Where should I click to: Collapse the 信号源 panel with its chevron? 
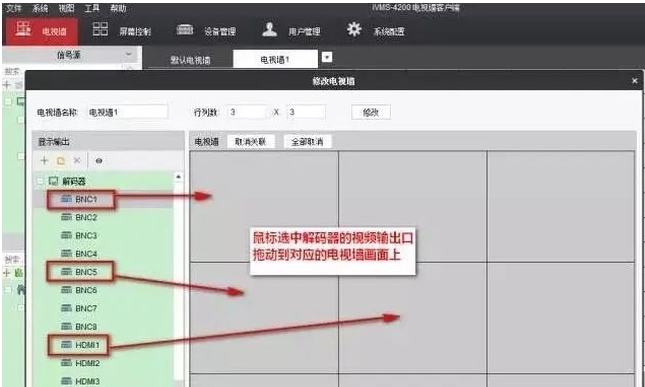point(129,54)
